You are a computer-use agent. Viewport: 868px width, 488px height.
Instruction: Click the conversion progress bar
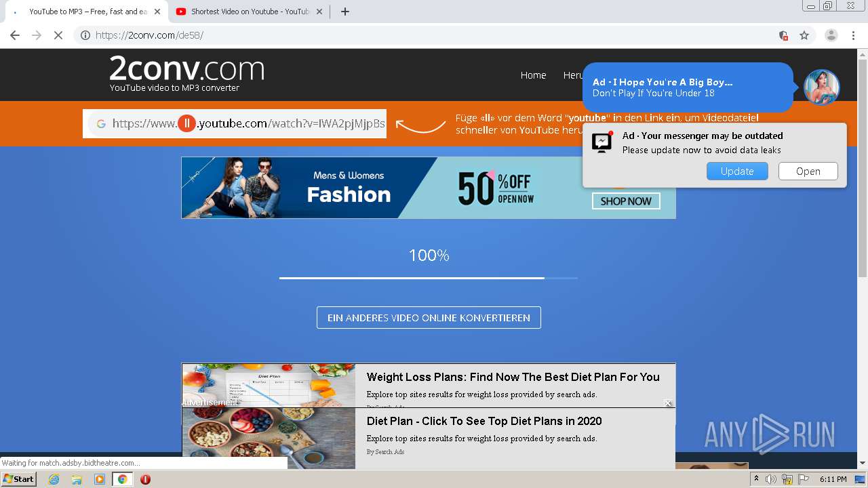[429, 278]
